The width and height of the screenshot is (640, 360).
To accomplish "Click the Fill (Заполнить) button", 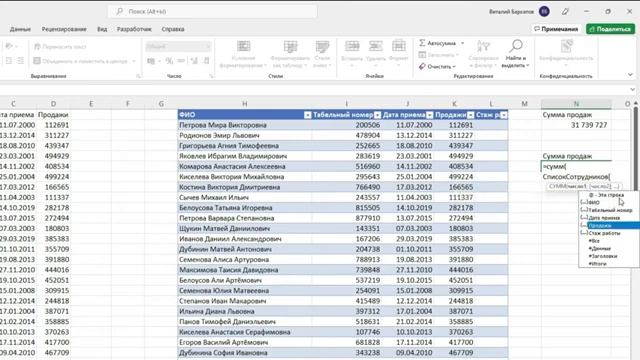I will tap(438, 55).
